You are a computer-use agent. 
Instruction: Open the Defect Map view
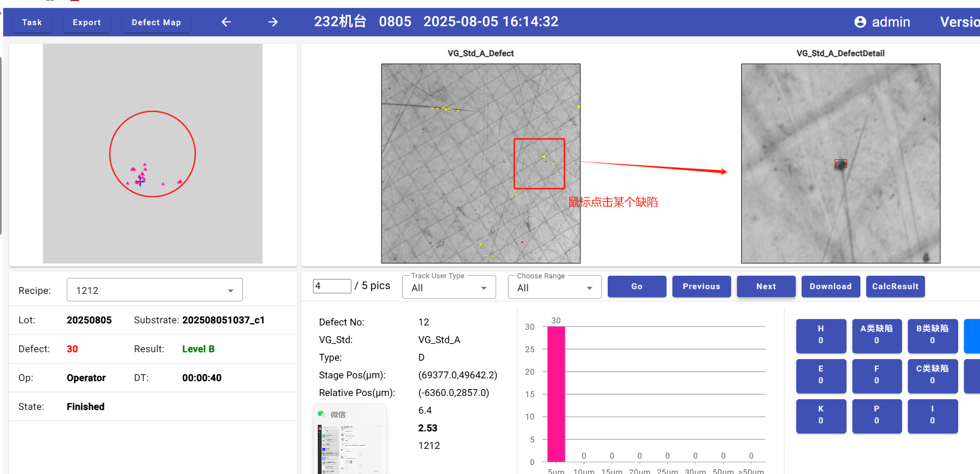(x=156, y=22)
